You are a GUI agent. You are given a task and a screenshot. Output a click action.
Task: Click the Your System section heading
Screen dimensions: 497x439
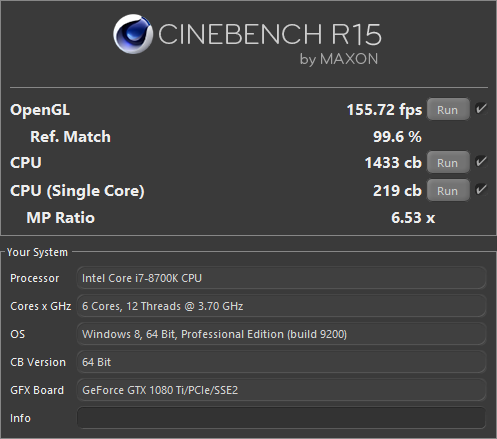tap(37, 252)
